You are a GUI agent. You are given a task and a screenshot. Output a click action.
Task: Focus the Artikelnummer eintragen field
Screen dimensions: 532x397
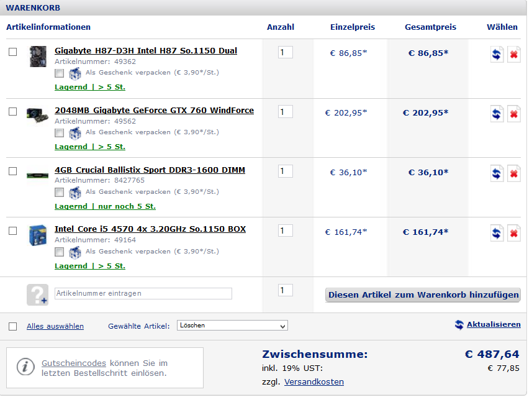tap(143, 294)
